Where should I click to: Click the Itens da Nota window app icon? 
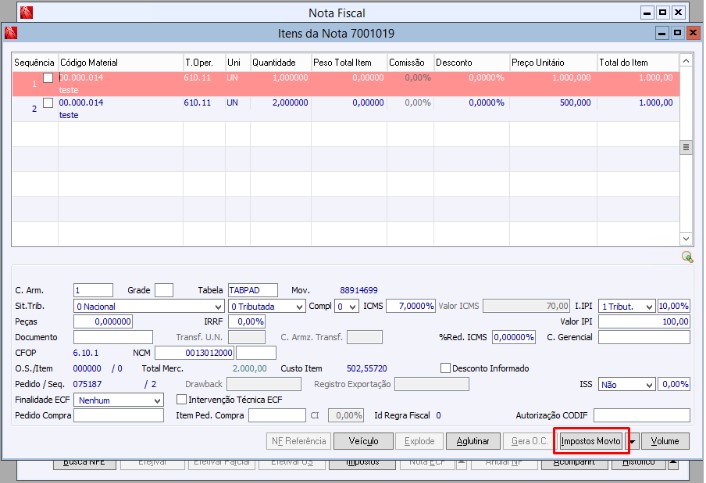pyautogui.click(x=11, y=33)
